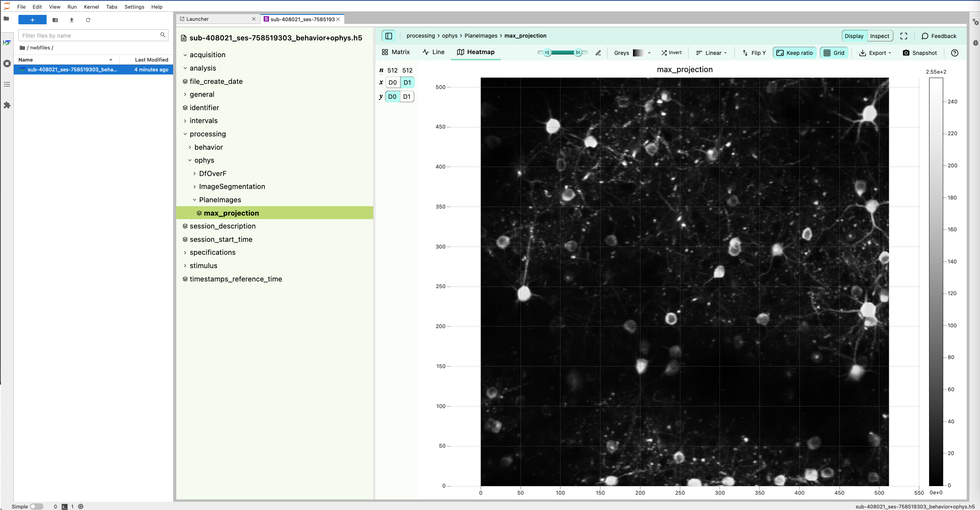
Task: Send Feedback about the viewer
Action: 939,36
